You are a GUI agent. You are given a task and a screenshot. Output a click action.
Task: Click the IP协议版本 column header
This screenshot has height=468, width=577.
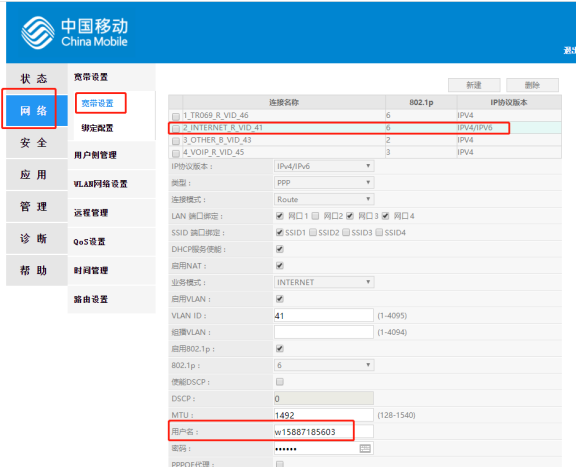point(509,103)
